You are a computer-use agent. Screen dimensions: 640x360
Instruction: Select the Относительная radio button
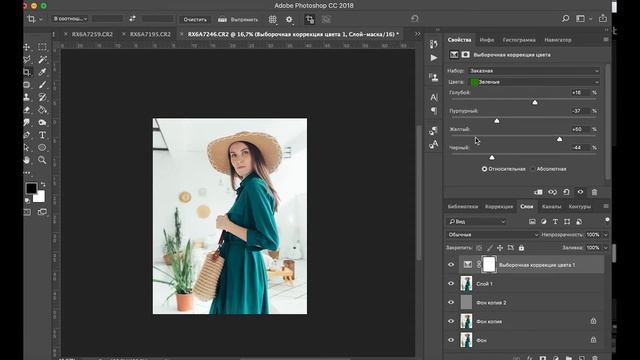point(484,169)
